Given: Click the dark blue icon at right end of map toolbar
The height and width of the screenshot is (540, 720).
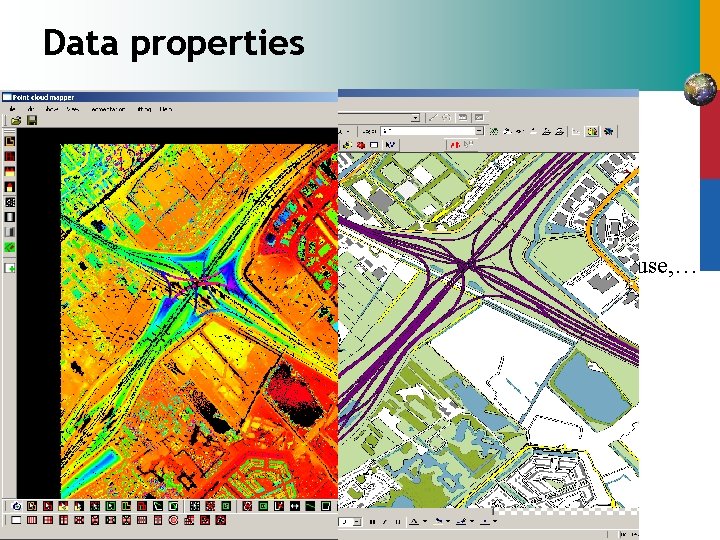Looking at the screenshot, I should pos(608,131).
